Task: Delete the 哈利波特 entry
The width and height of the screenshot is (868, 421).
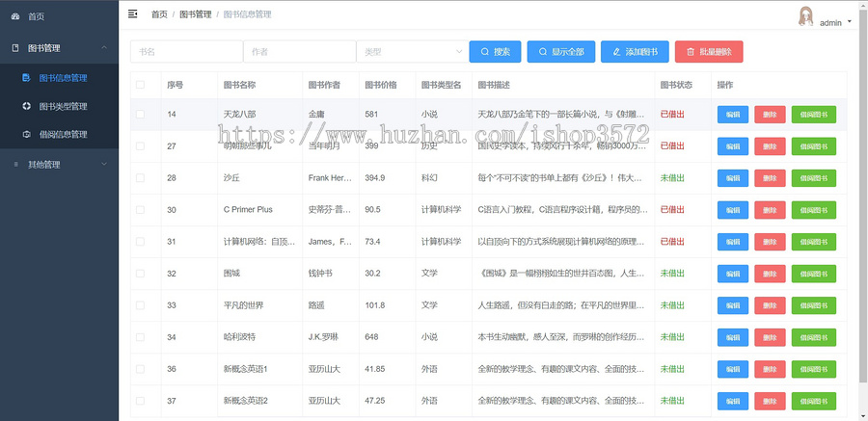Action: point(770,337)
